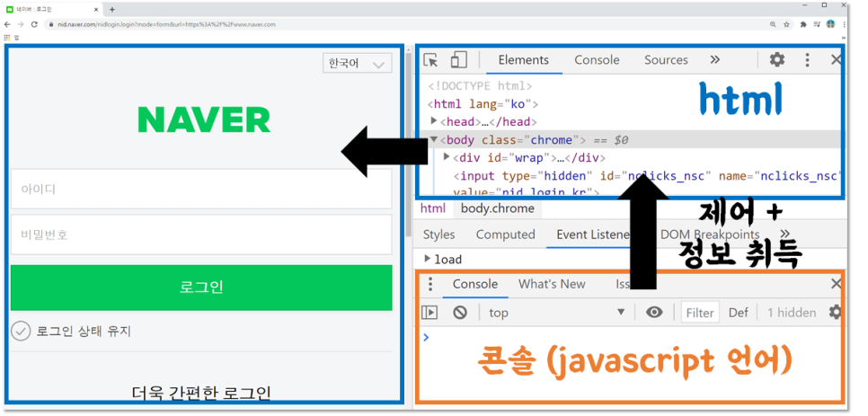Open the top JavaScript context dropdown
Viewport: 868px width, 416px height.
[557, 313]
